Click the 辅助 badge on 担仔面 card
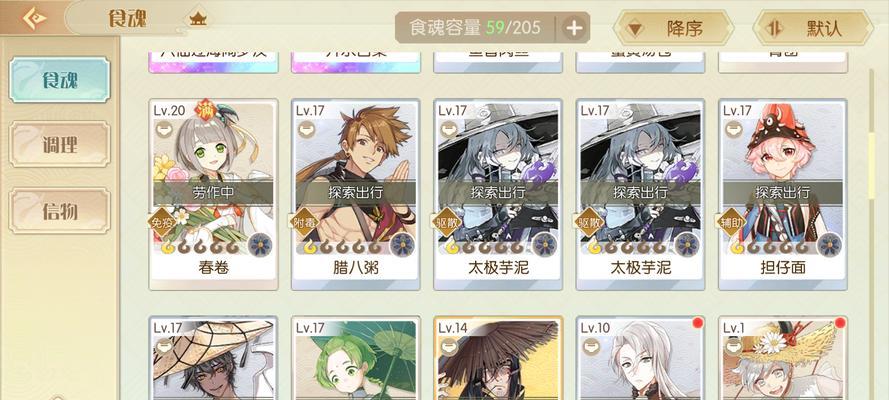Image resolution: width=889 pixels, height=400 pixels. (x=730, y=223)
